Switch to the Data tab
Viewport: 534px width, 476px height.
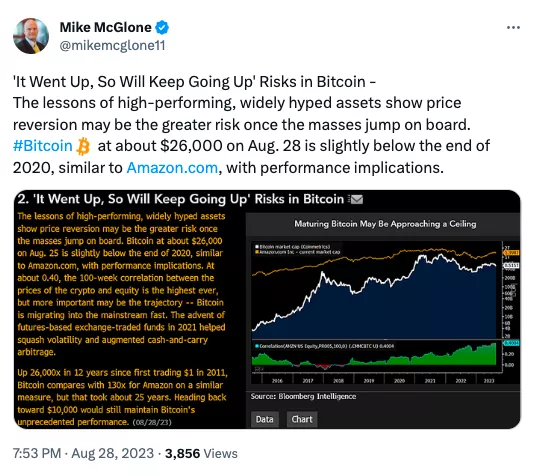pos(265,419)
